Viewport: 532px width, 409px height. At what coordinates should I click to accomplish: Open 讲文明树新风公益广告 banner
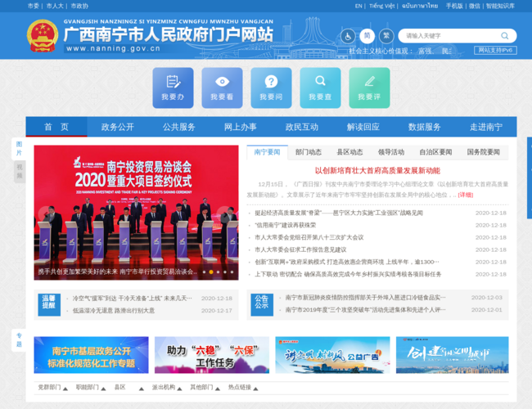click(x=332, y=355)
